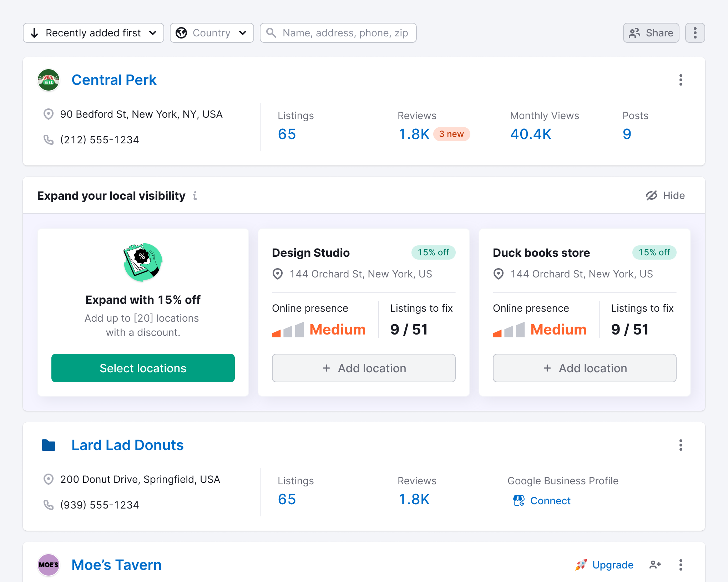Image resolution: width=728 pixels, height=582 pixels.
Task: Open Central Perk posts count 9
Action: [x=627, y=134]
